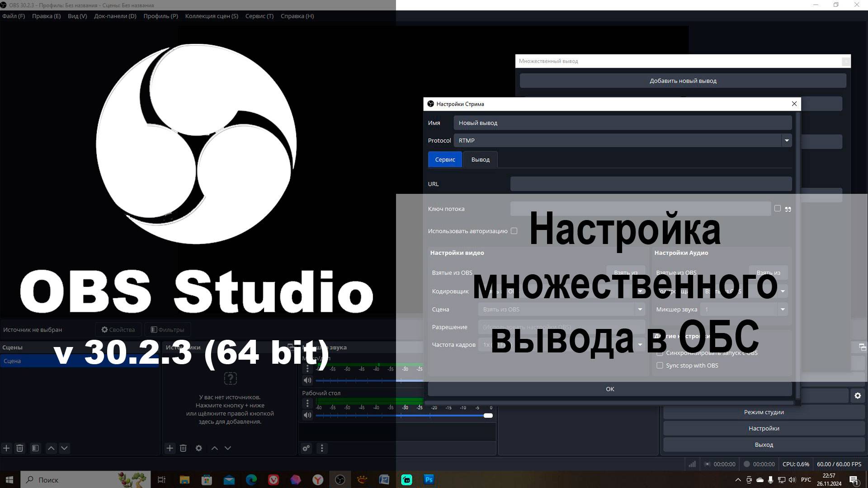
Task: Toggle show stream key checkbox
Action: (x=778, y=208)
